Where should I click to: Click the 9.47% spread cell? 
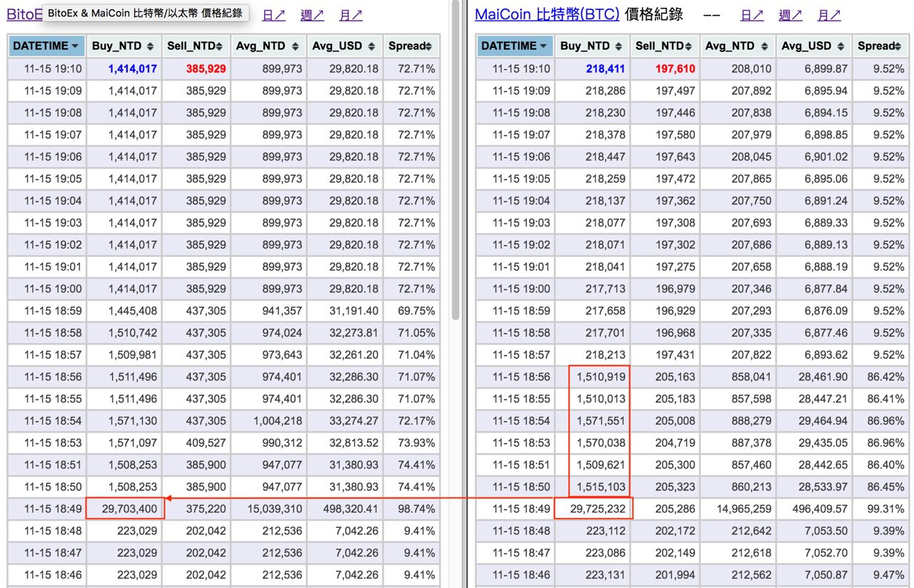(x=879, y=575)
